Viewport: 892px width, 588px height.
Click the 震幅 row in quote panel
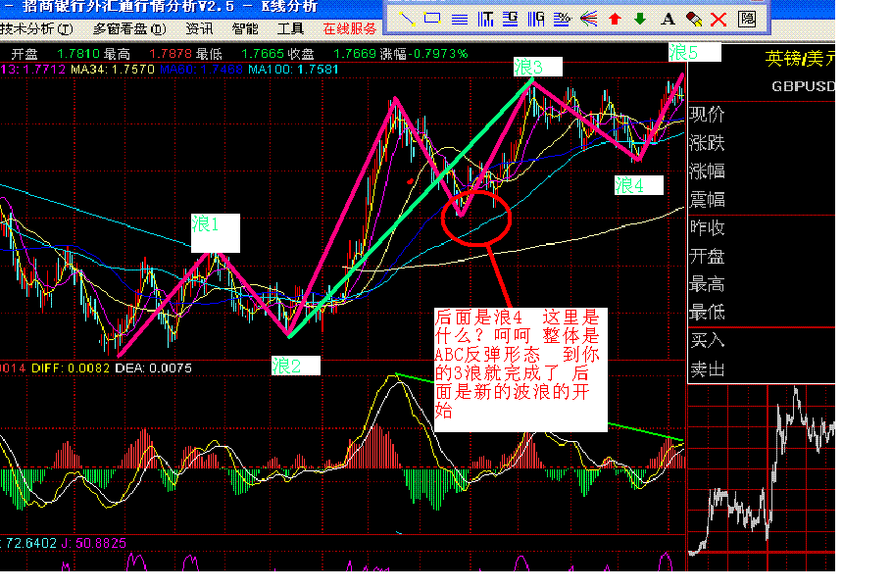pos(762,199)
